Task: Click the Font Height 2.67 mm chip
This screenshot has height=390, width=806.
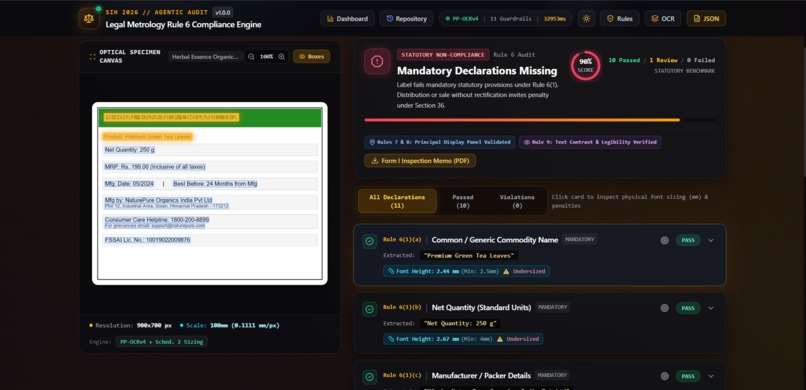Action: 463,339
